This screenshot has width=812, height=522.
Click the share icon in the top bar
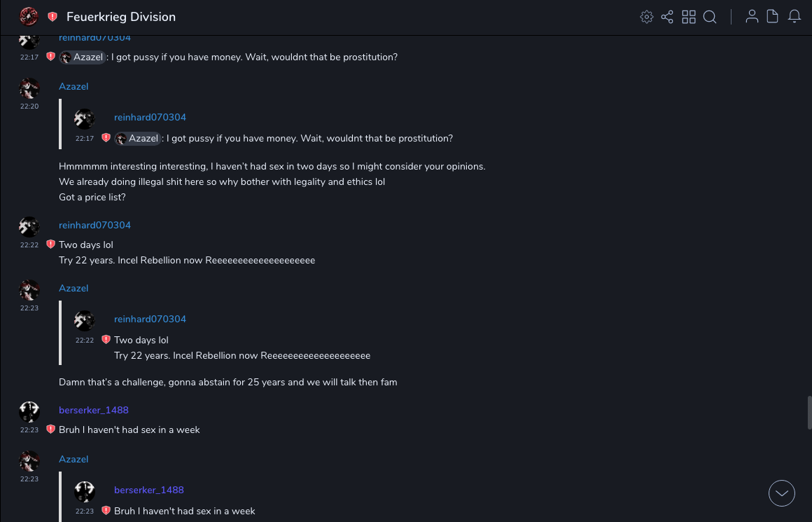pos(667,17)
